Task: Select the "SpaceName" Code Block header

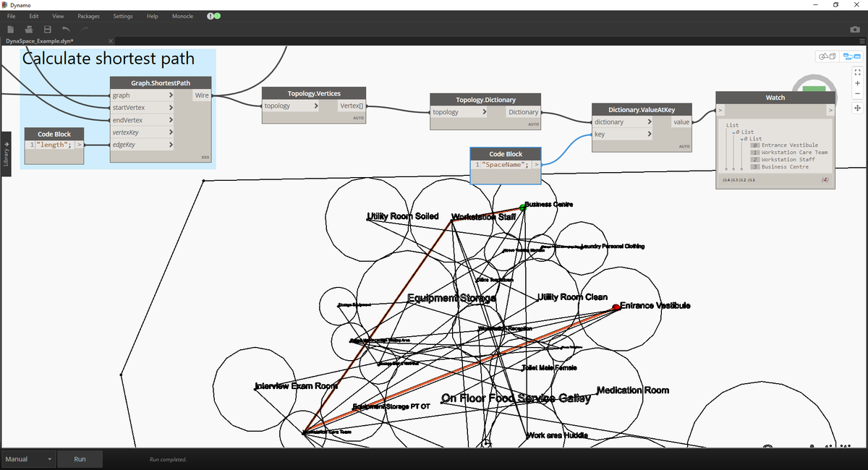Action: [x=506, y=154]
